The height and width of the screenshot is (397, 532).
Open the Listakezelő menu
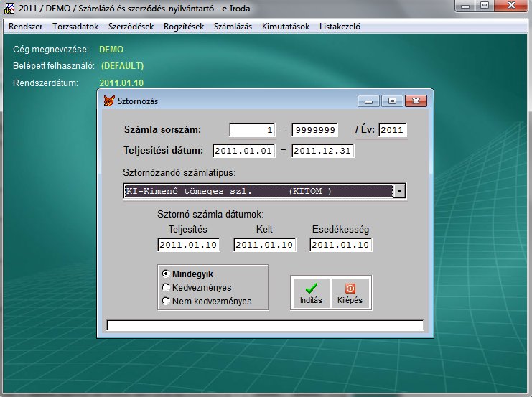point(339,27)
